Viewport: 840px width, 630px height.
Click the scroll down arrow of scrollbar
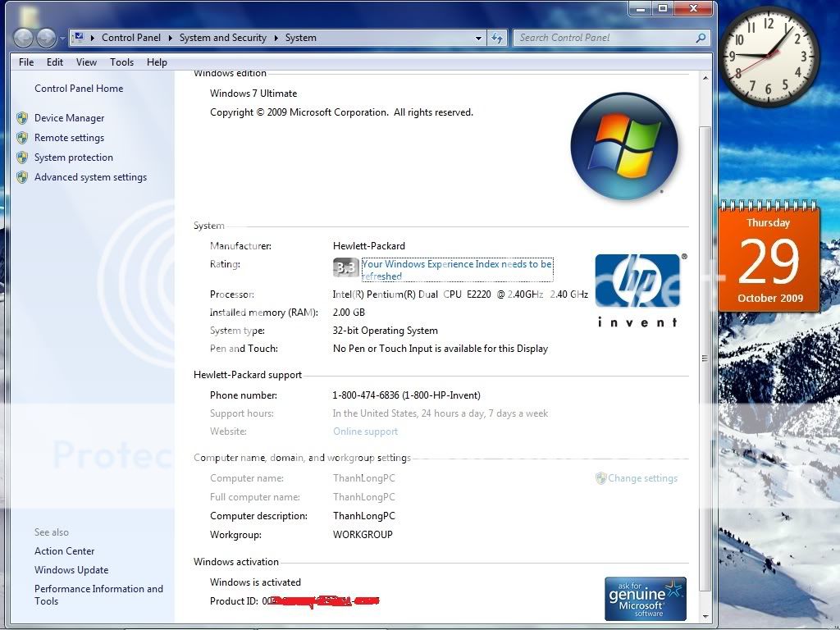click(705, 615)
